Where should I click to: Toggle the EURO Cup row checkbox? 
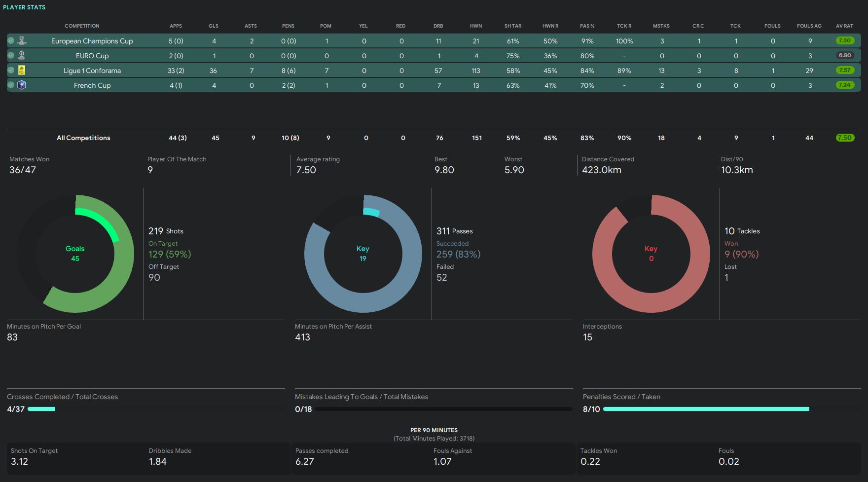tap(11, 55)
